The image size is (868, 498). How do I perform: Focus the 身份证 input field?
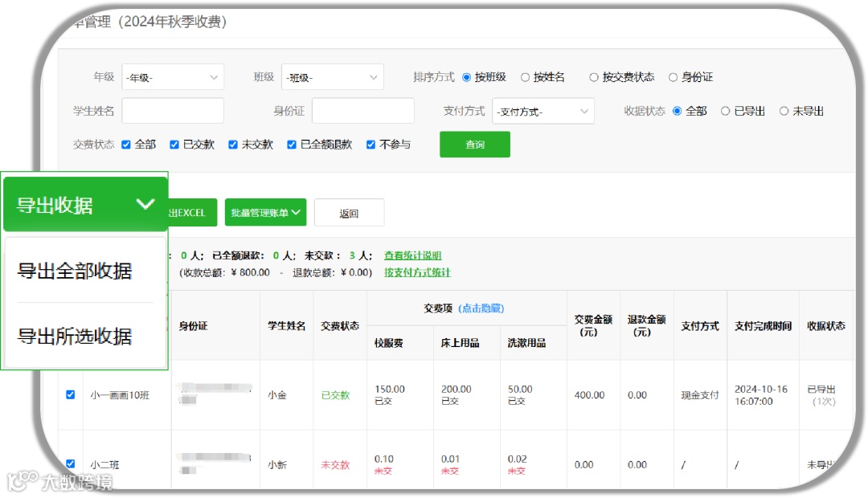pos(363,111)
